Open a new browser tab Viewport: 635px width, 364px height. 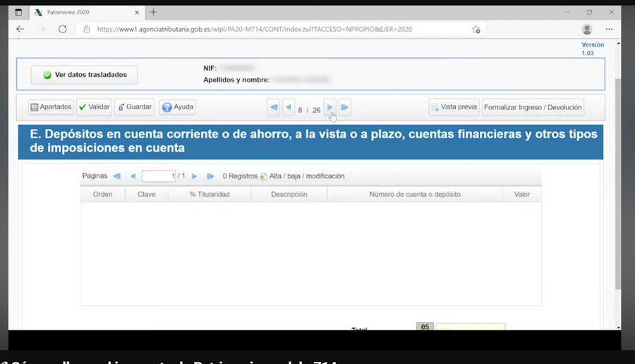(154, 13)
